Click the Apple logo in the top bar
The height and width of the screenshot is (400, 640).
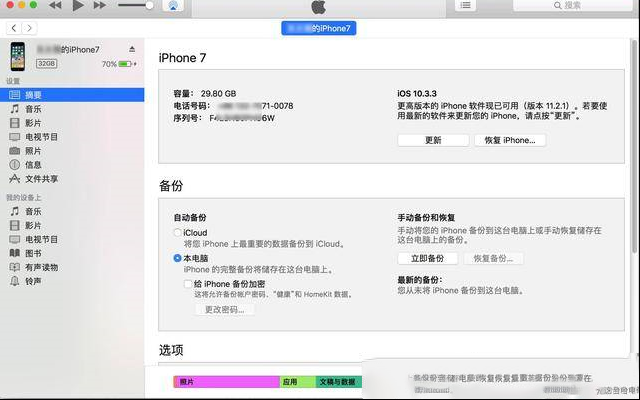click(318, 6)
